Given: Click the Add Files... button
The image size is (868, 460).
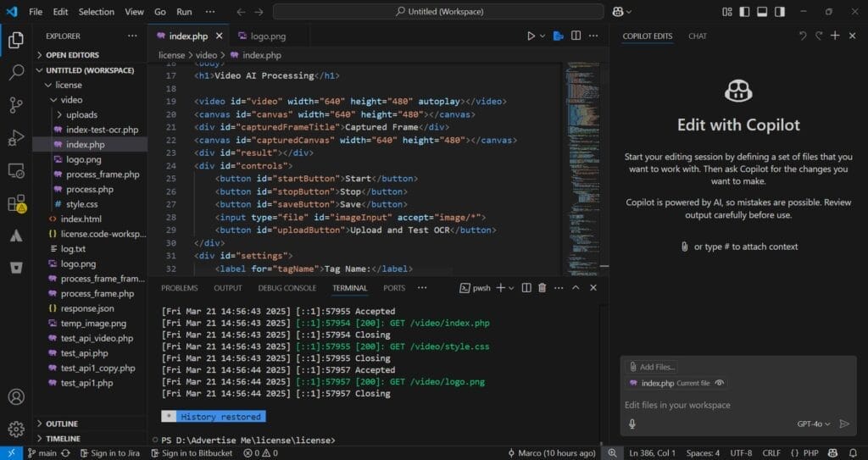Looking at the screenshot, I should (653, 367).
